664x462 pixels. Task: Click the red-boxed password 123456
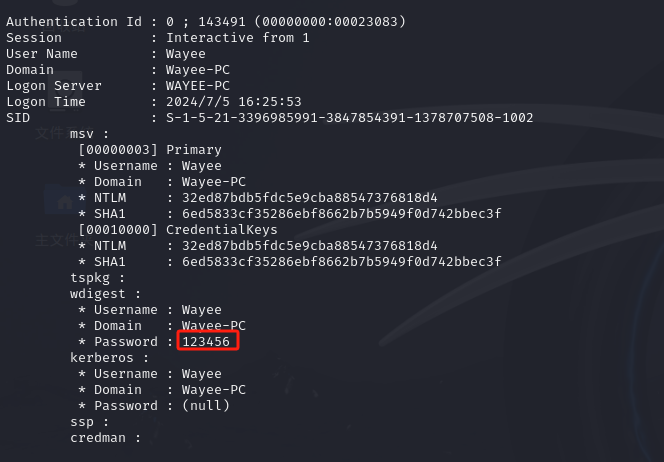pyautogui.click(x=206, y=341)
